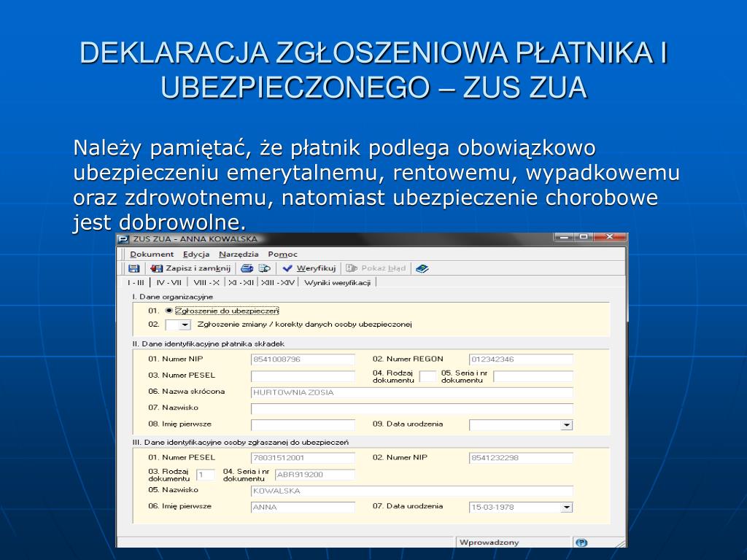
Task: Click Nazwisko field containing KOWALSKA
Action: 412,491
